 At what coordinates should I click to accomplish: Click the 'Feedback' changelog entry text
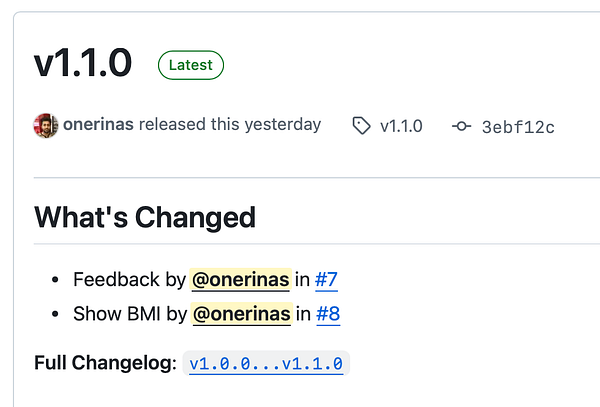click(117, 280)
